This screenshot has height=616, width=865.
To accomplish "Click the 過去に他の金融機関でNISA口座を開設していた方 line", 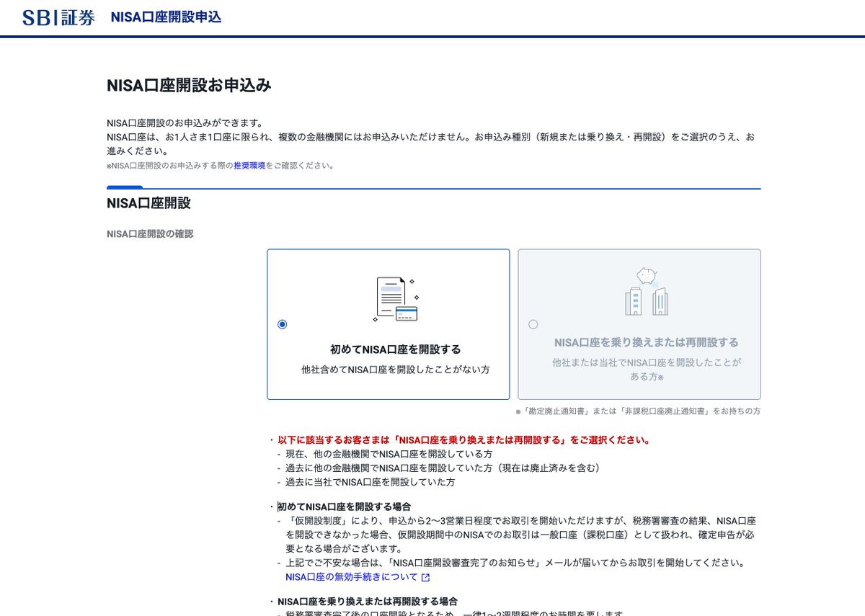I will tap(443, 468).
